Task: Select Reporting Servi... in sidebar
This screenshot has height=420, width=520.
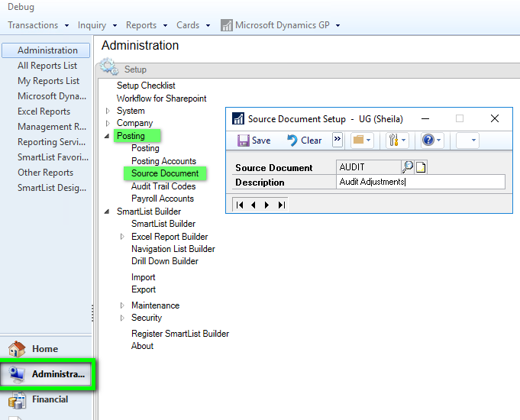Action: [x=51, y=142]
